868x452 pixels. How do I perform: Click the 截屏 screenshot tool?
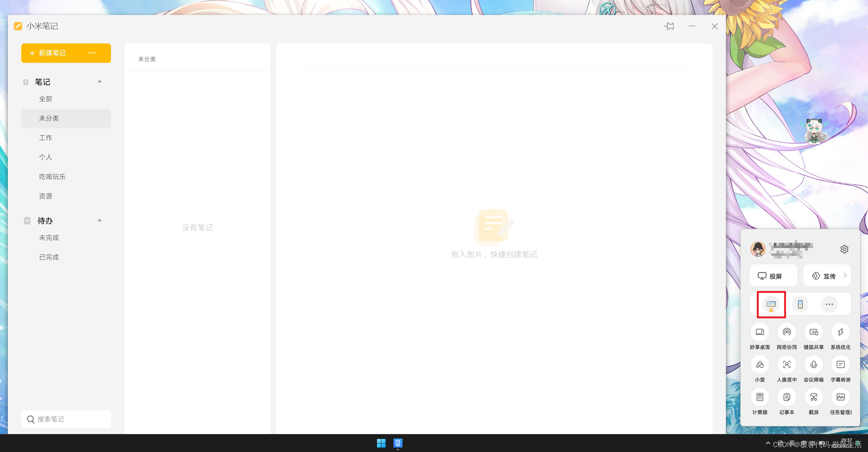pyautogui.click(x=814, y=397)
